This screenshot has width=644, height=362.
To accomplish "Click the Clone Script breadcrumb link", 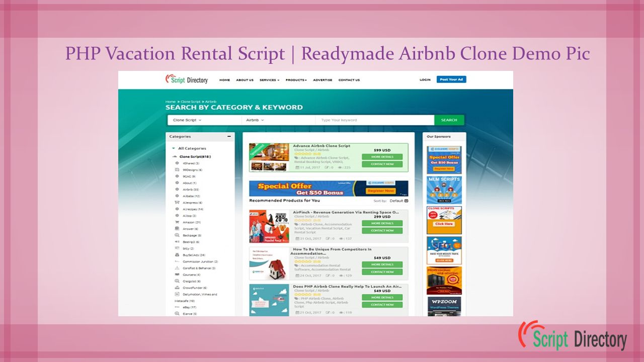I will (191, 102).
